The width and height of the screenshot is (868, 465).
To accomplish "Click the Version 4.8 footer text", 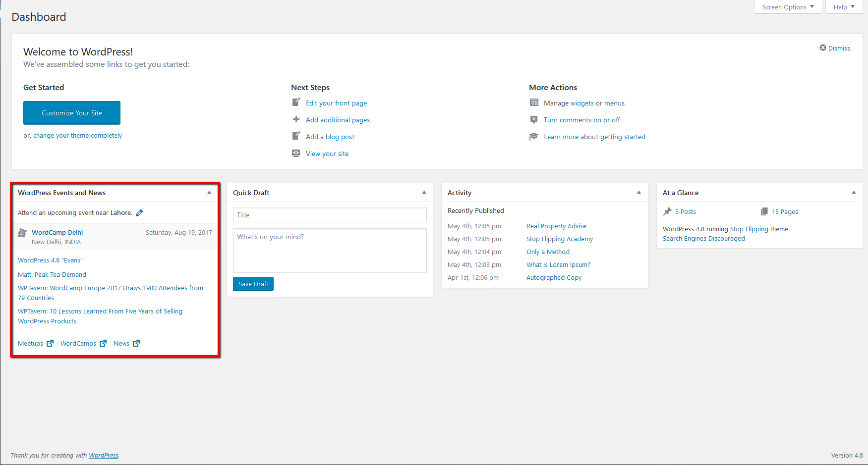I will [x=847, y=455].
